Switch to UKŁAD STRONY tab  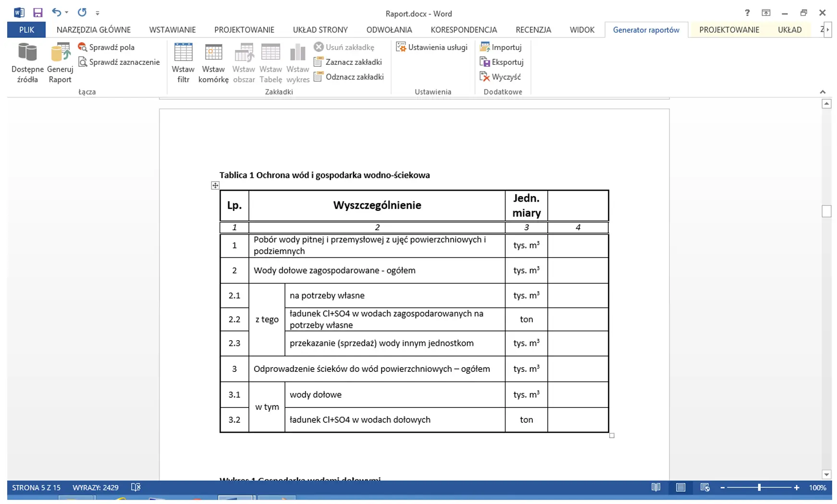point(320,30)
